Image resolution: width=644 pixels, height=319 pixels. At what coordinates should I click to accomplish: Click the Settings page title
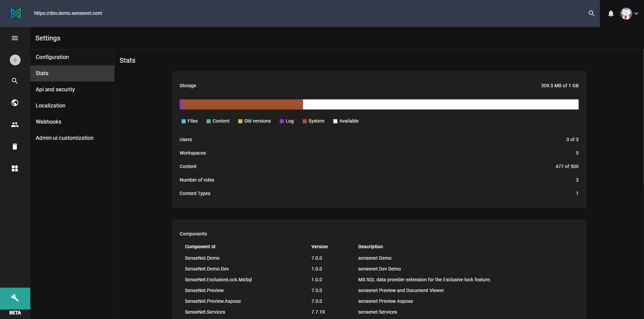48,38
